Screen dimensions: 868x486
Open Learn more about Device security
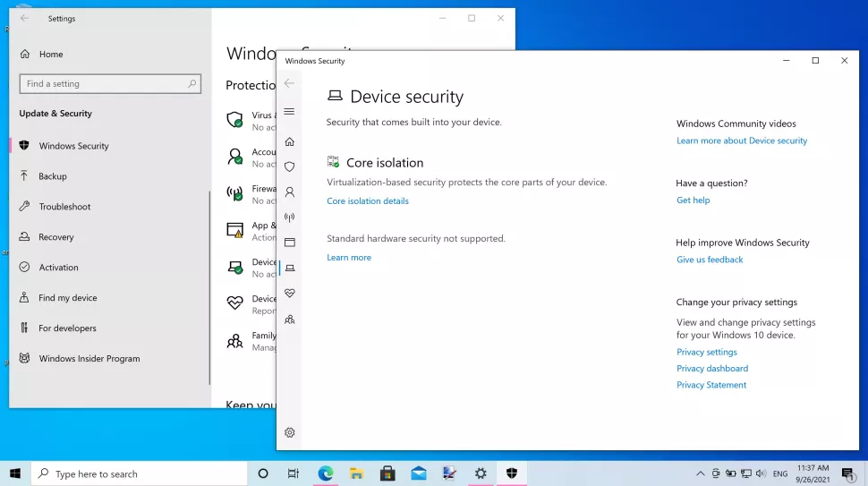pos(742,141)
